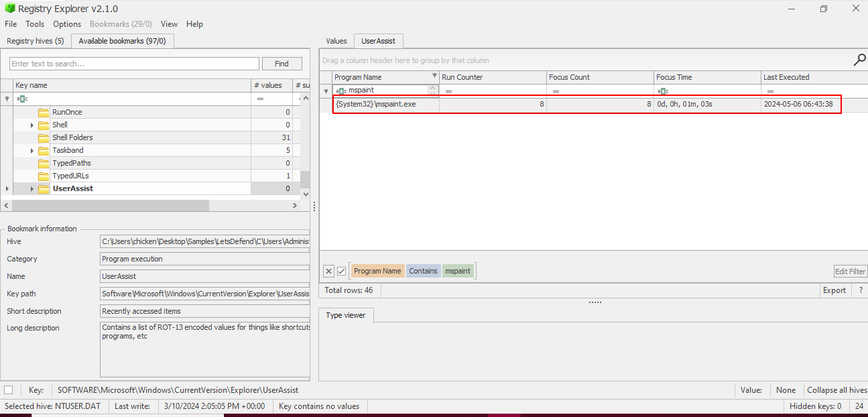Sort by Run Counter column header
Screen dimensions: 868x417
[x=493, y=77]
